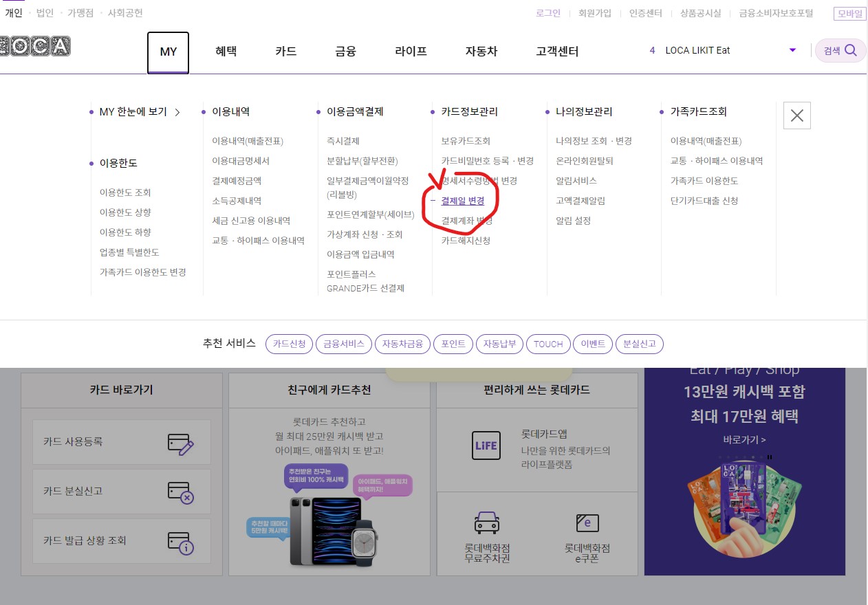Open 카드해지신청 link

(x=466, y=241)
